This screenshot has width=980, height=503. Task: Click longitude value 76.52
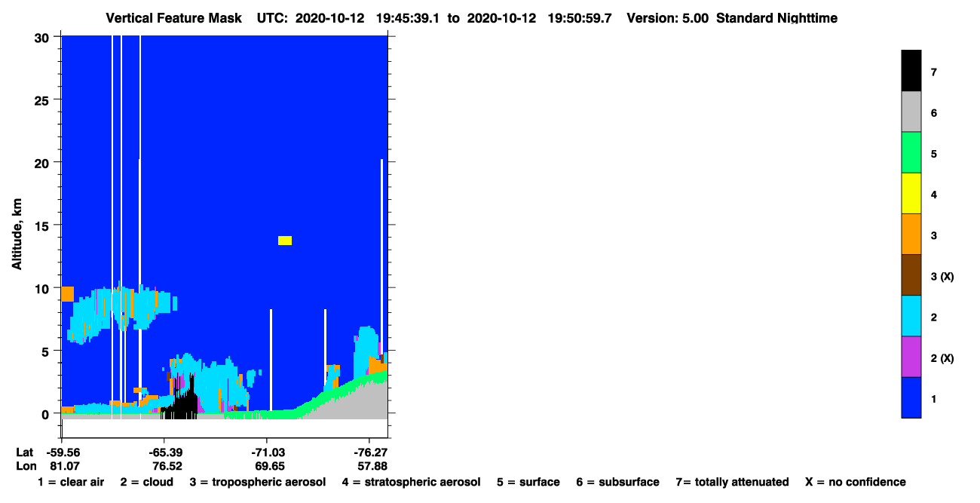click(x=167, y=466)
